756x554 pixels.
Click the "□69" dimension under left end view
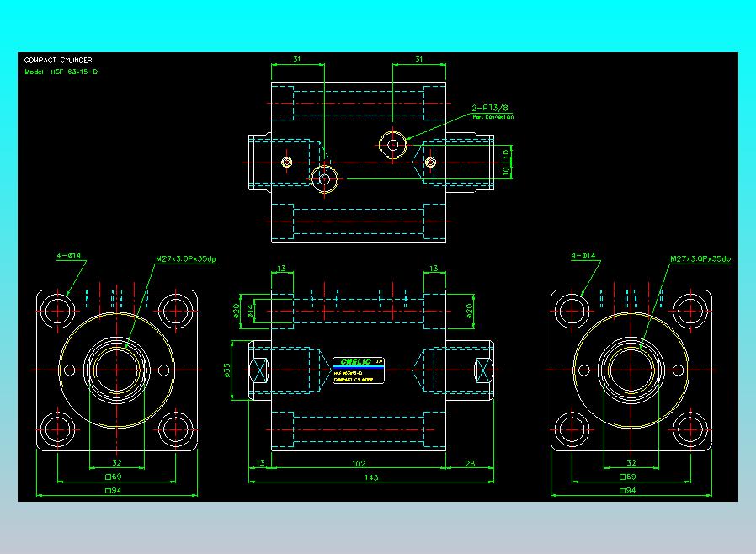pos(114,477)
